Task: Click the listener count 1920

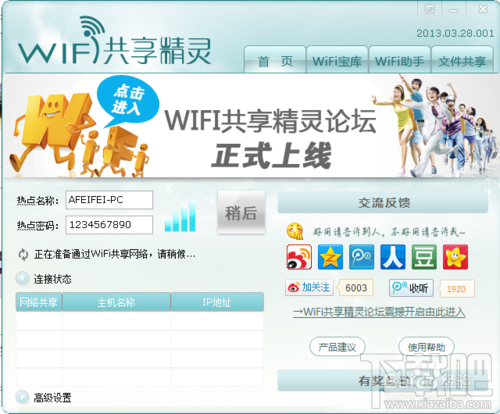Action: pyautogui.click(x=456, y=289)
